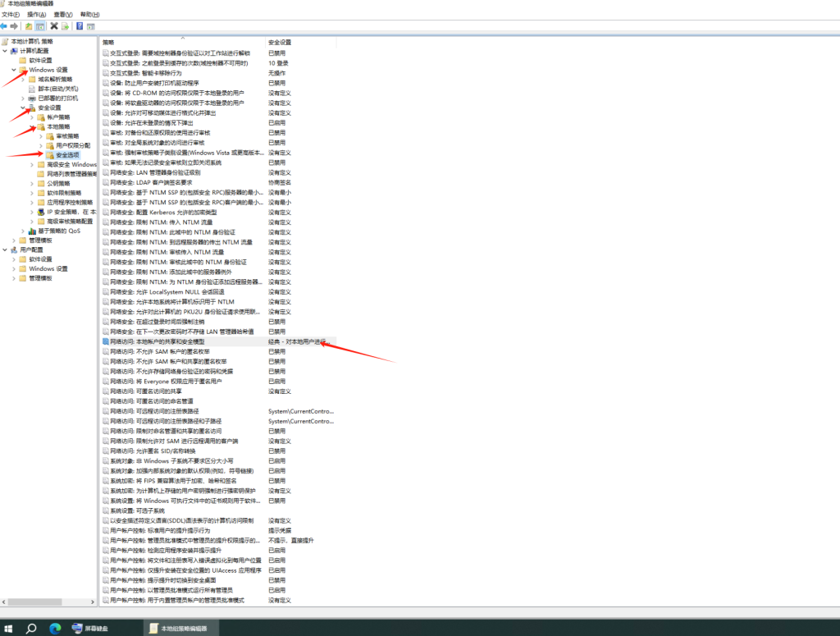Viewport: 840px width, 636px height.
Task: Click the Forward arrow in the toolbar
Action: pyautogui.click(x=14, y=25)
